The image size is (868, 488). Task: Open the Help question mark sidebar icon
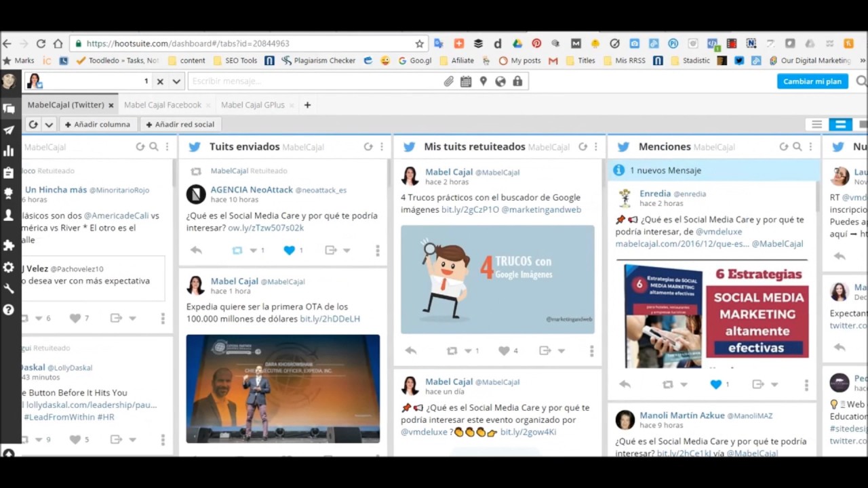coord(8,310)
